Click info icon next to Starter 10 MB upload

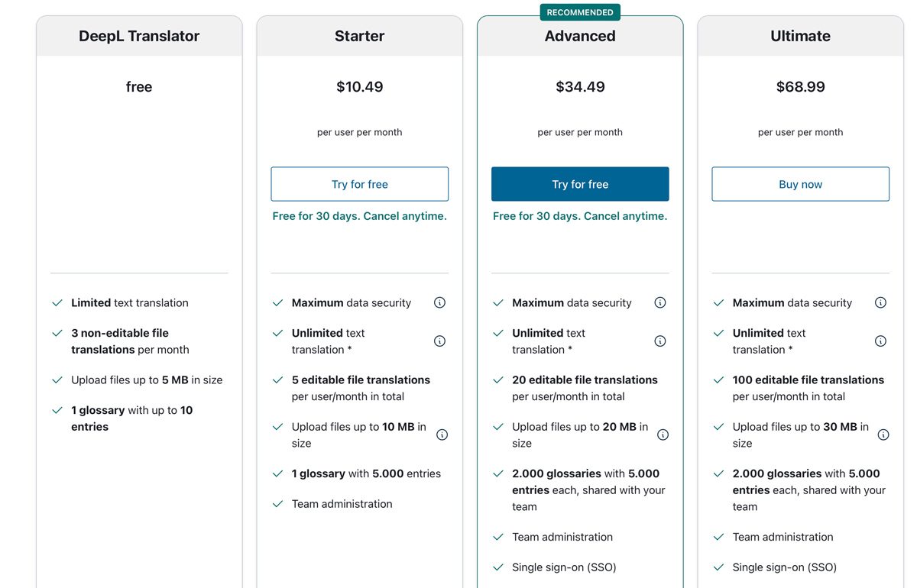442,435
